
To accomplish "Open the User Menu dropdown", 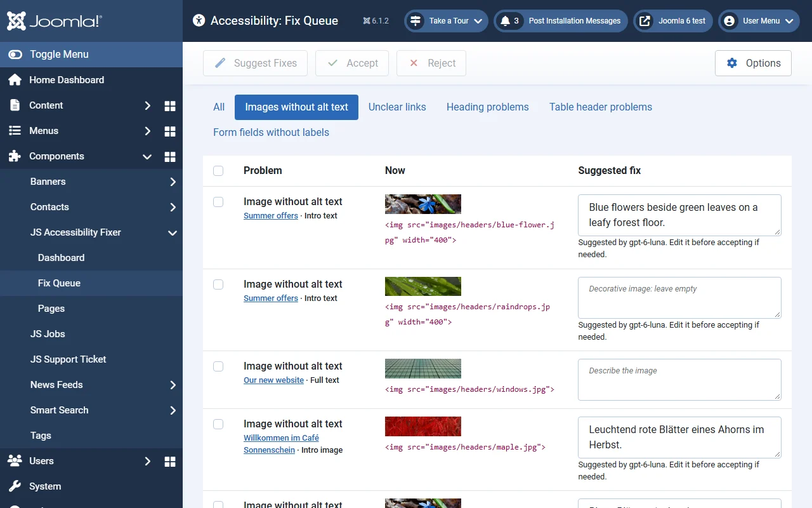I will [x=759, y=21].
